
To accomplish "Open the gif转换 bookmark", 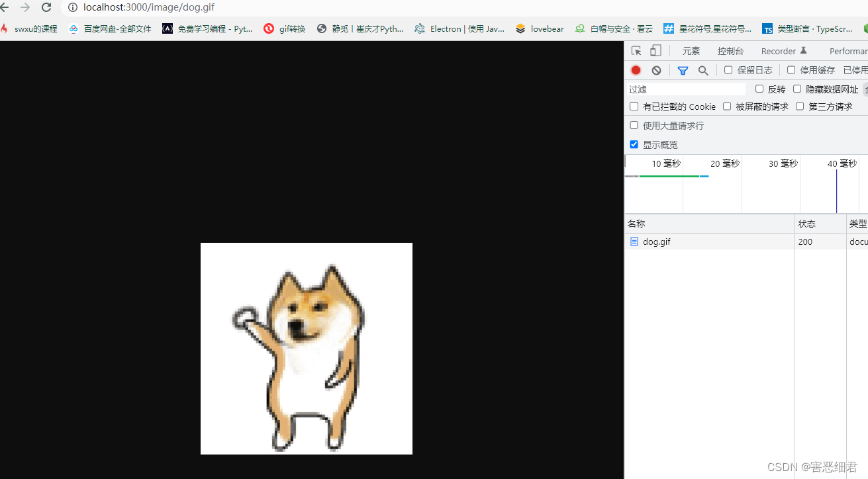I will (285, 29).
